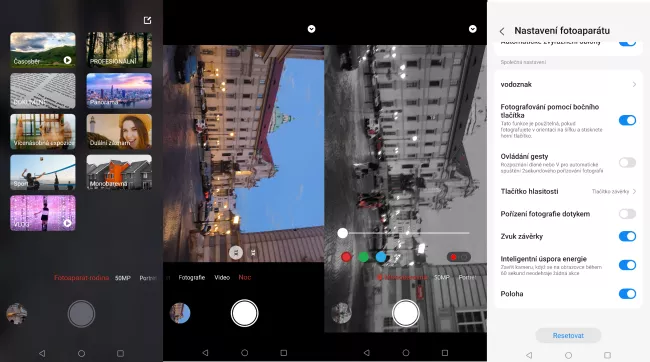Toggle the Poloha location switch

[x=627, y=294]
